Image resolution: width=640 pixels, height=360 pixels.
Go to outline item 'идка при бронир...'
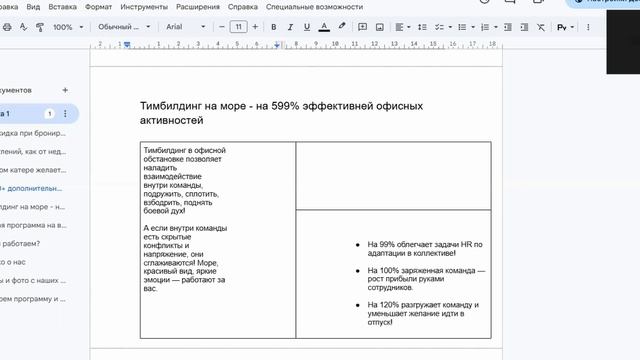coord(33,133)
